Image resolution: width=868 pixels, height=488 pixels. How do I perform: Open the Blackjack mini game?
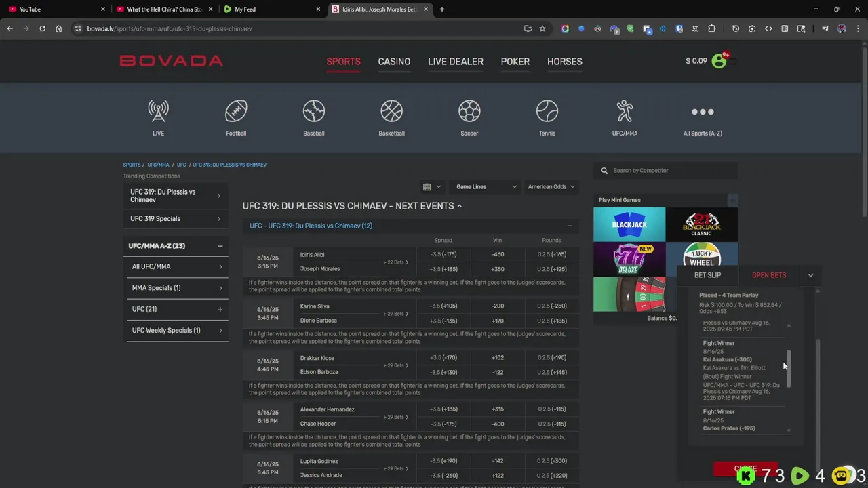629,224
